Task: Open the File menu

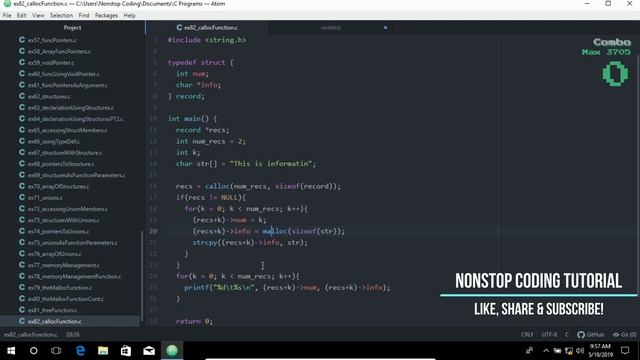Action: tap(7, 16)
